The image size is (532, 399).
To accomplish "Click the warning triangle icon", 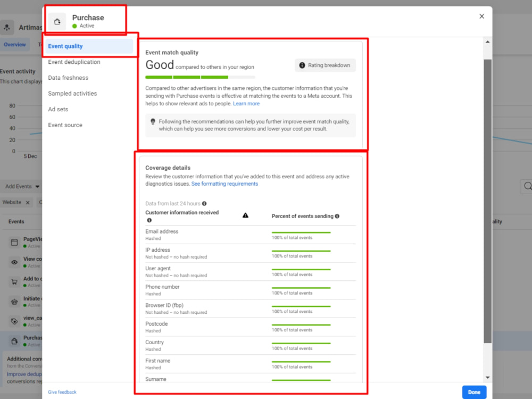I will click(x=245, y=215).
